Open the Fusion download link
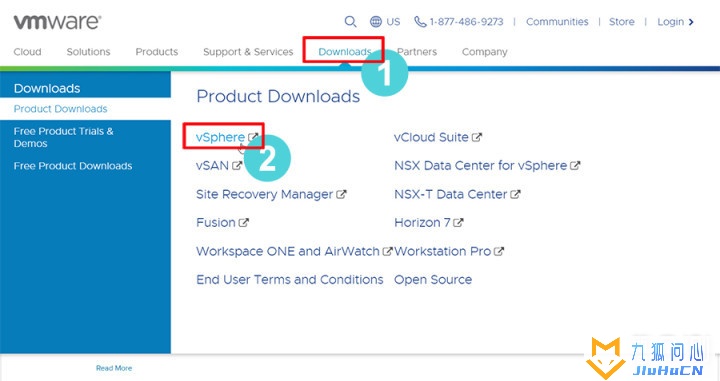The image size is (720, 381). (216, 223)
